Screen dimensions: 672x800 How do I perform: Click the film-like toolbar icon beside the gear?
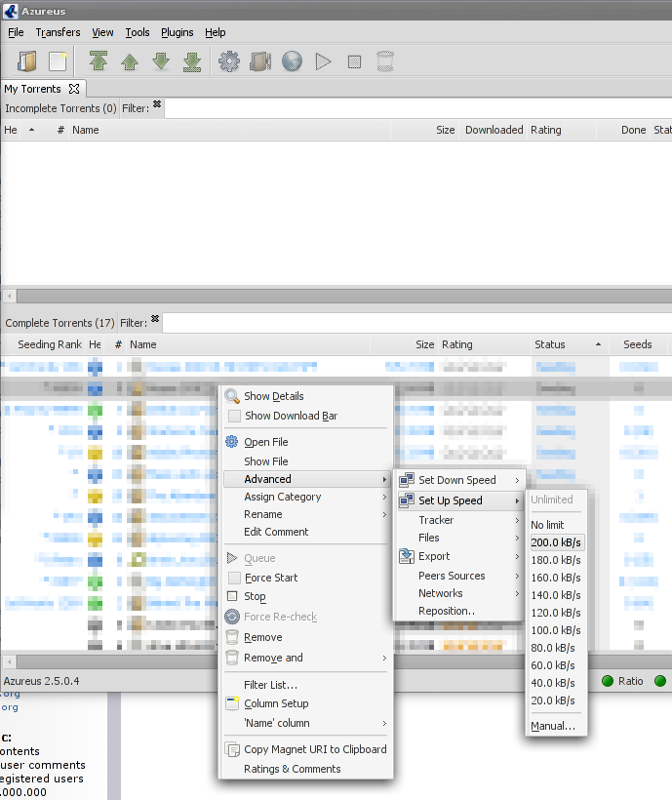(260, 61)
